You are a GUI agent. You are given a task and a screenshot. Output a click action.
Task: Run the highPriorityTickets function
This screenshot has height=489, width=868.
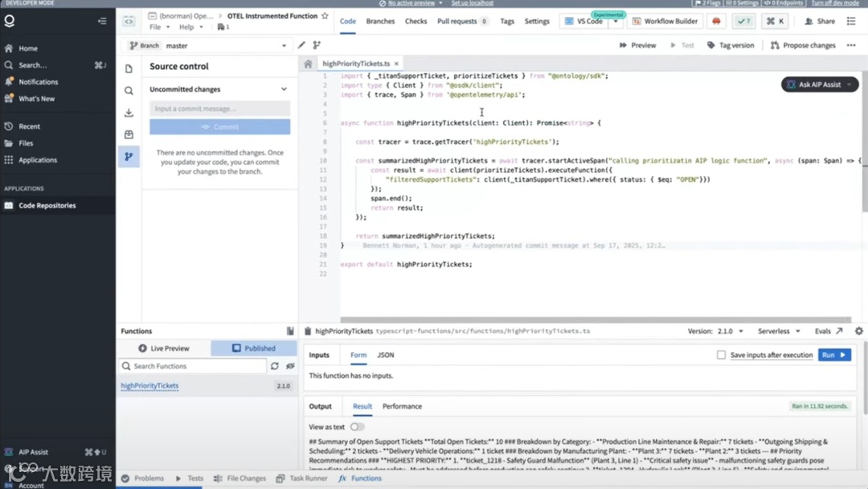point(834,355)
